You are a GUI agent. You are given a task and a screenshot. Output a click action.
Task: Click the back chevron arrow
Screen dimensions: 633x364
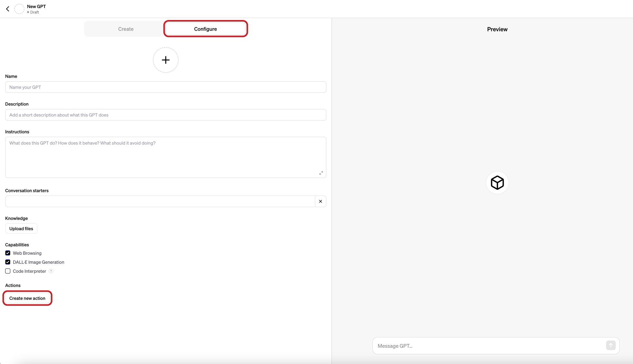7,9
